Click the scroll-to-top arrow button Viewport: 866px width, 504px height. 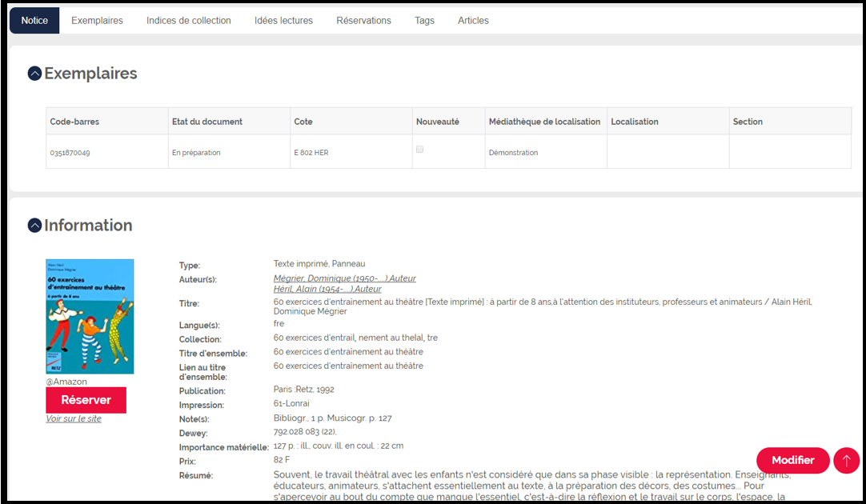coord(846,460)
